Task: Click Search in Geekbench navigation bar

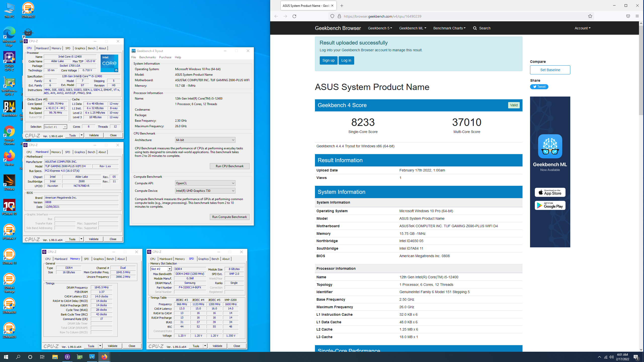Action: click(x=481, y=28)
